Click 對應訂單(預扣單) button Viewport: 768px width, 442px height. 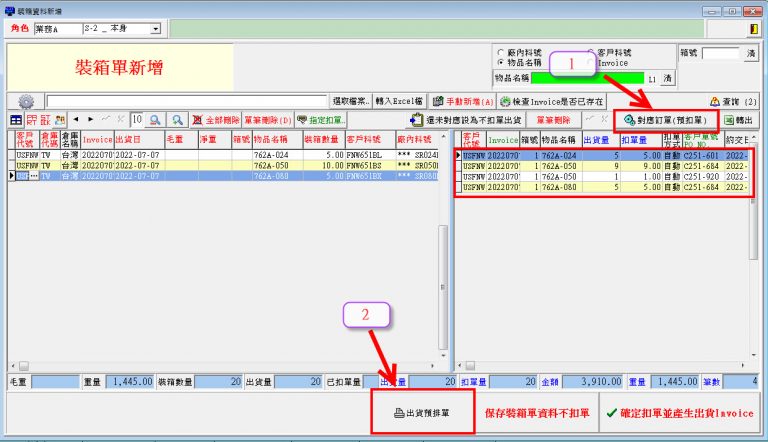[x=666, y=120]
